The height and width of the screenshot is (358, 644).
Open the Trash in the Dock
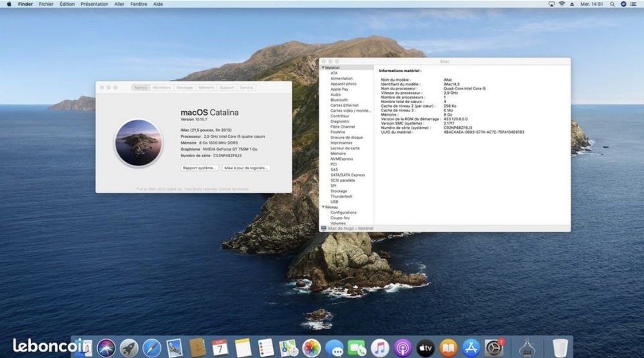(560, 348)
